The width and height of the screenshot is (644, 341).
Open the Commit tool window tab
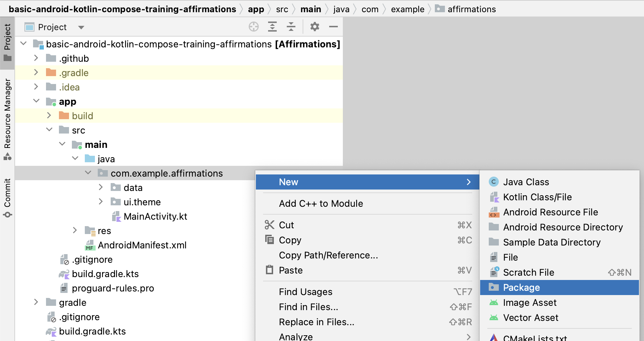7,197
